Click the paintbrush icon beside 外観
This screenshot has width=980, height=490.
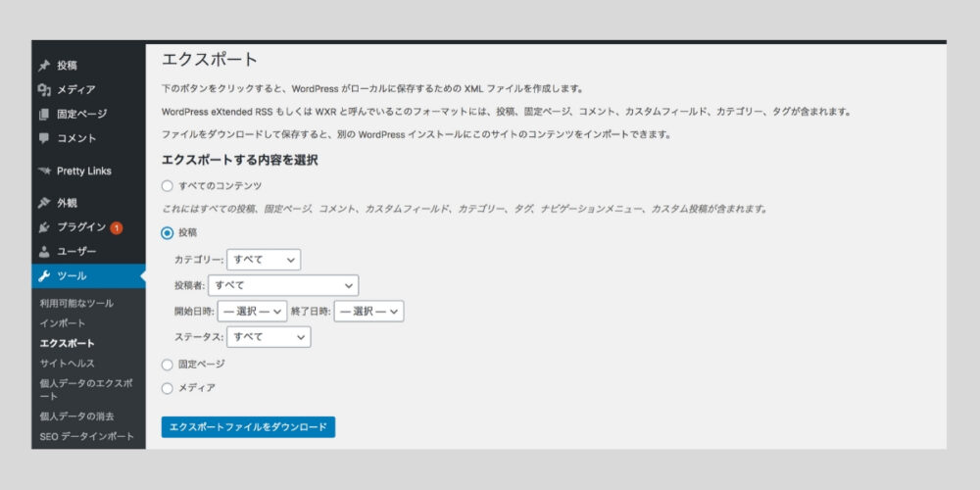click(44, 203)
